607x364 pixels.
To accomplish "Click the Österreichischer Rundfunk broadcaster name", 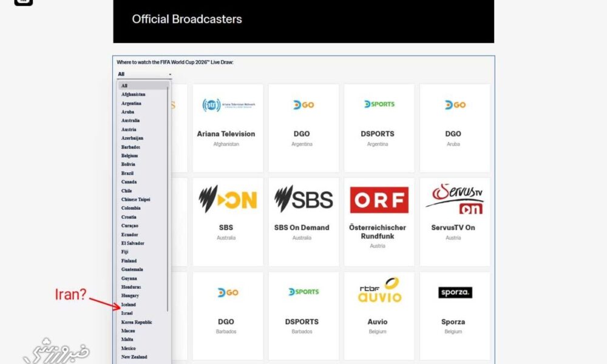I will pos(379,232).
